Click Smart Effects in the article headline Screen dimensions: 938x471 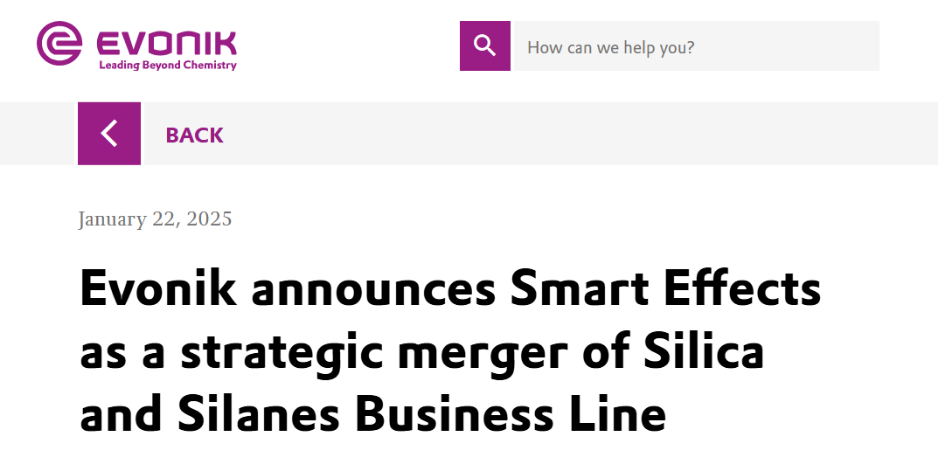[665, 288]
